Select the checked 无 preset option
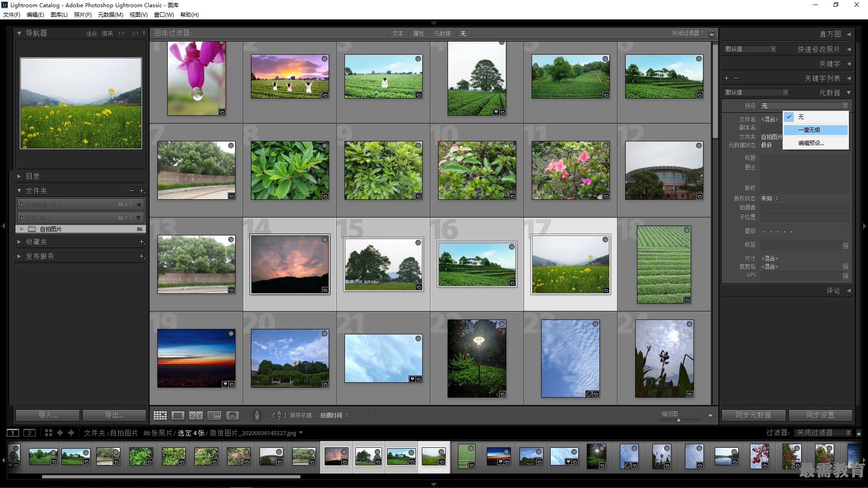This screenshot has width=868, height=488. pos(816,117)
